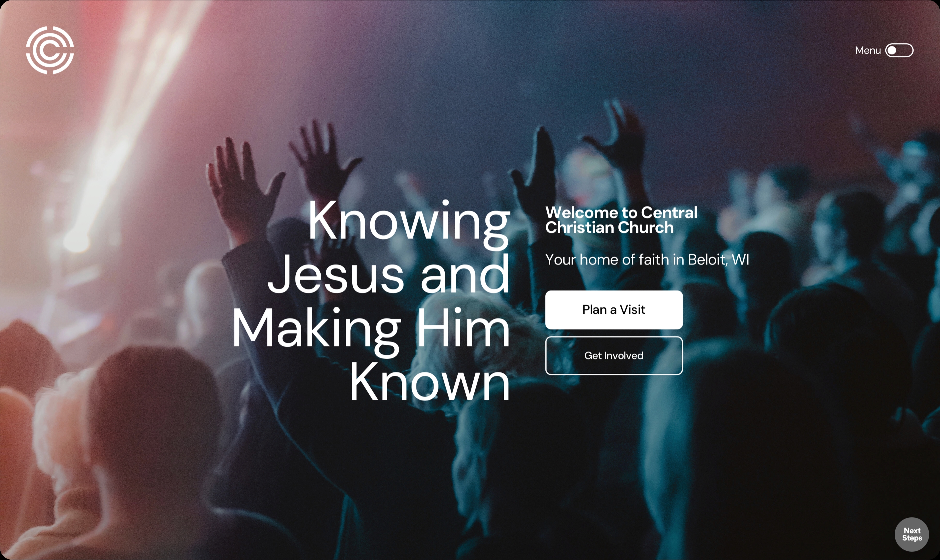The width and height of the screenshot is (940, 560).
Task: Open the round Next Steps floating button
Action: coord(912,534)
